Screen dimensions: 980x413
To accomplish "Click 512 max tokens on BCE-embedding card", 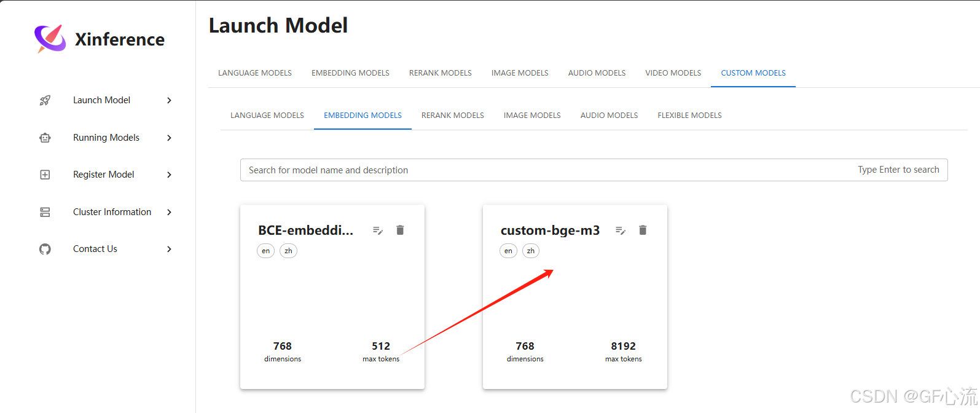I will point(381,352).
